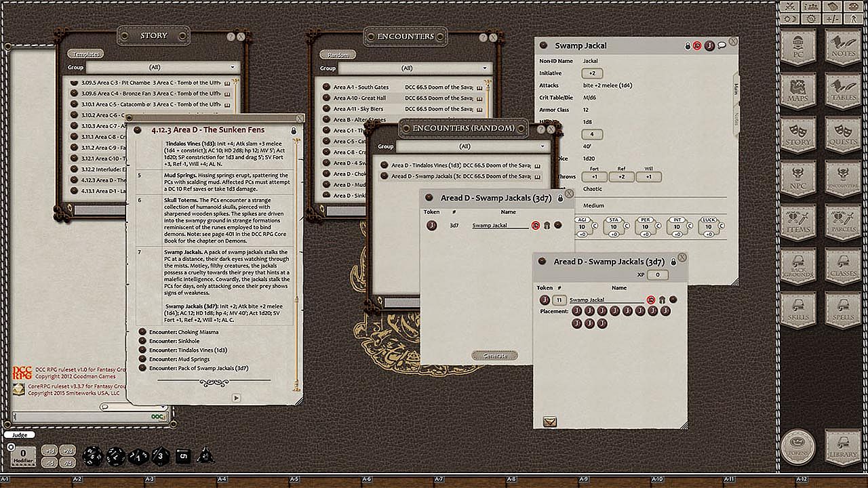The image size is (868, 488).
Task: Click the d20 die on the dice tray
Action: click(x=92, y=456)
